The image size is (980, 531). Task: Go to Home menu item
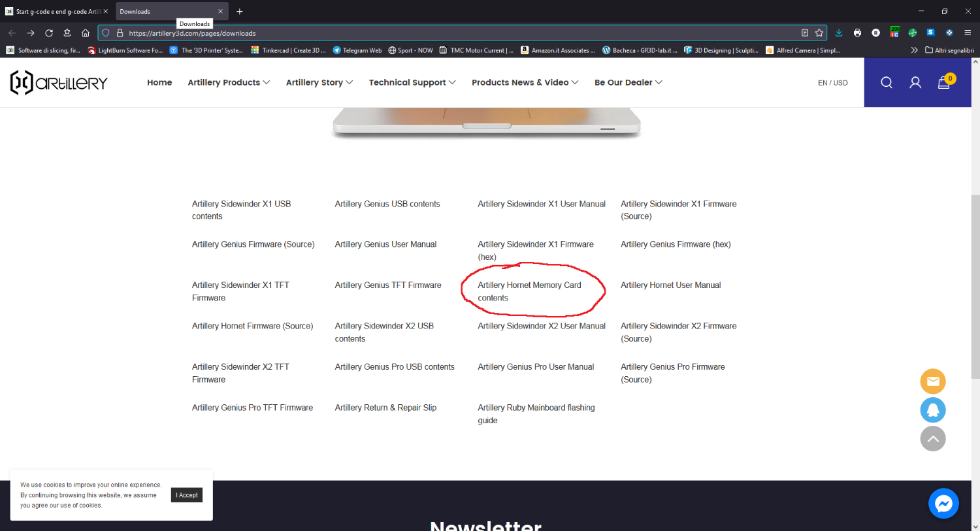click(159, 82)
